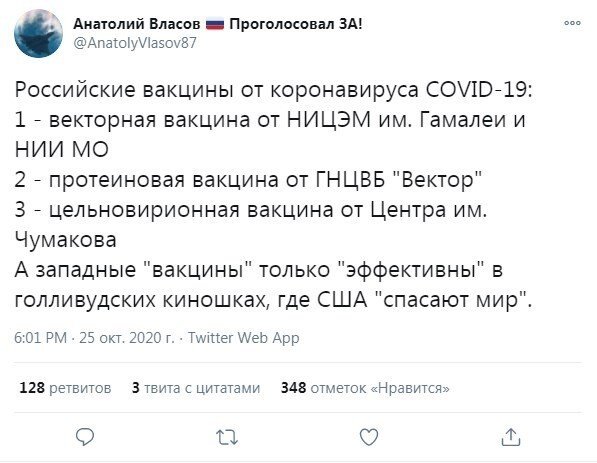Click the line mentioning НИЦЭМ им. Гамалеи
Viewport: 597px width, 463px height.
click(270, 120)
